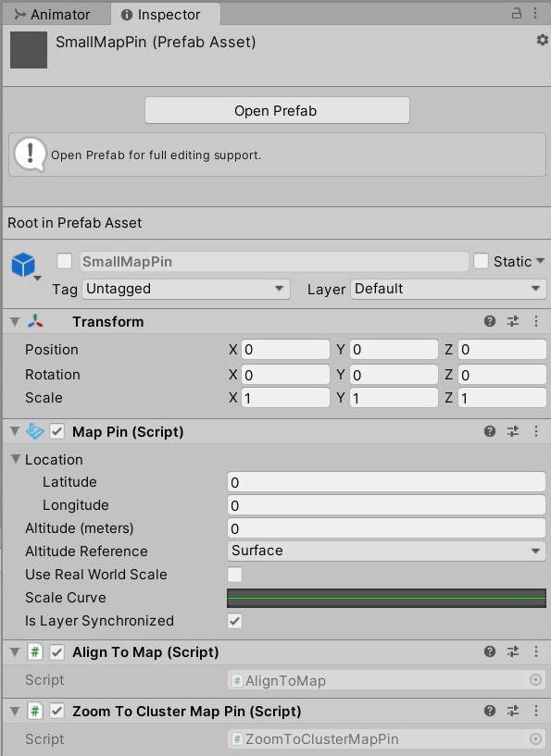551x756 pixels.
Task: Click the SmallMapPin prefab thumbnail
Action: 29,50
